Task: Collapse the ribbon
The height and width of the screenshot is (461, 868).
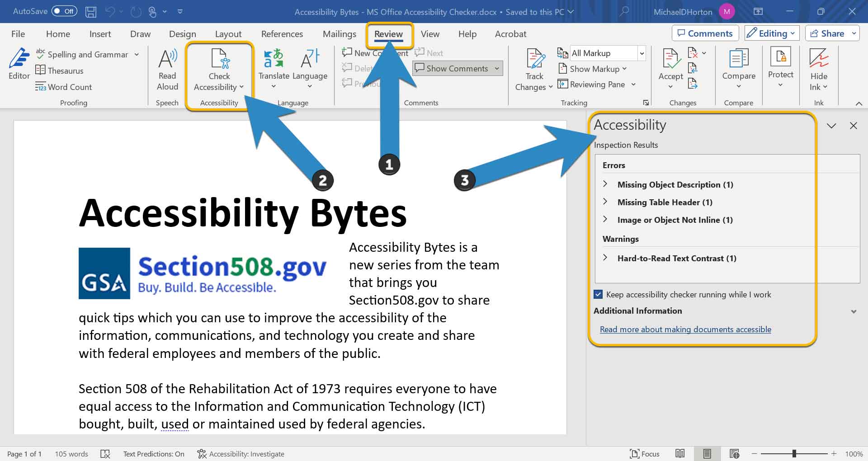Action: coord(859,103)
